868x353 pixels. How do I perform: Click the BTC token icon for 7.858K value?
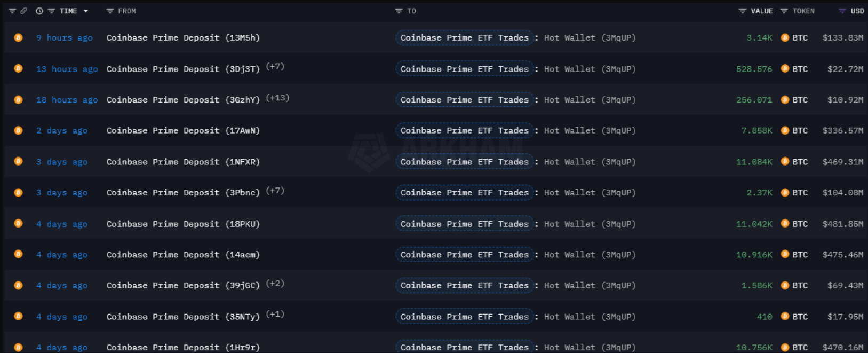[x=785, y=130]
